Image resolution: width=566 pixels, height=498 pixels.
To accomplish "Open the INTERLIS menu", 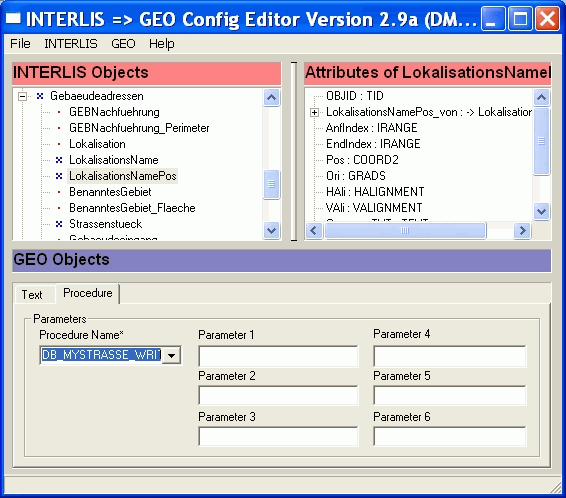I will pos(71,44).
